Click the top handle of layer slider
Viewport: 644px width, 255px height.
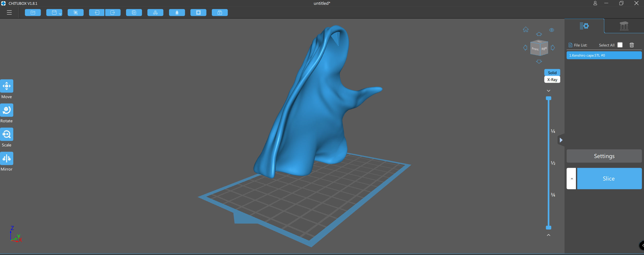[549, 98]
